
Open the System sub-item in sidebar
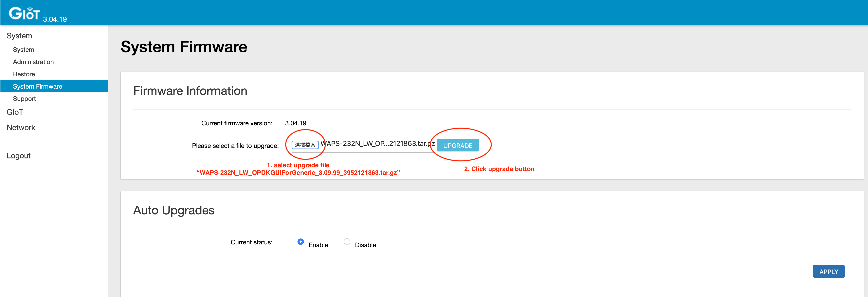coord(24,49)
